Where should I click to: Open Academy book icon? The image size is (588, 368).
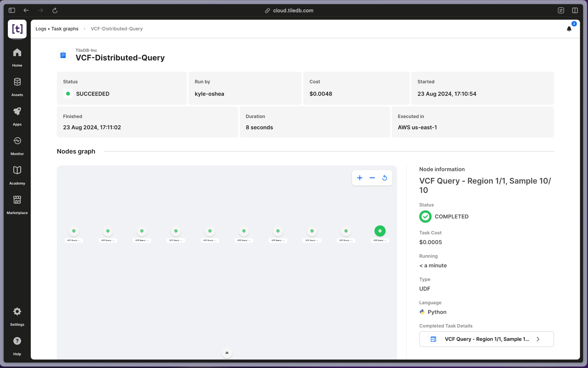17,171
